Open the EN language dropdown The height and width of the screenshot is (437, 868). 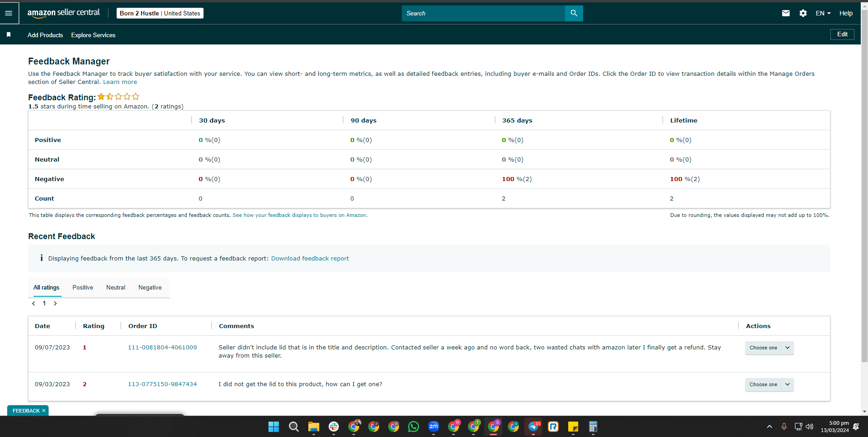[x=823, y=13]
